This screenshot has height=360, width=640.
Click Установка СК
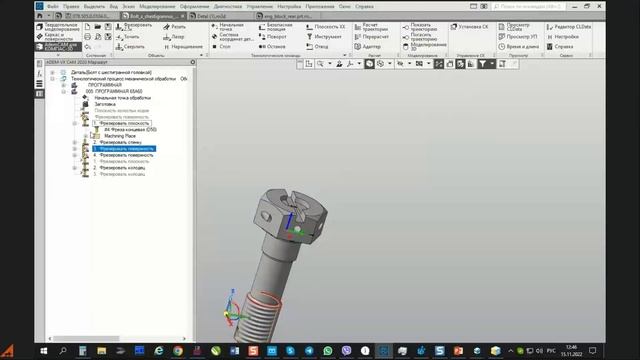(x=469, y=27)
